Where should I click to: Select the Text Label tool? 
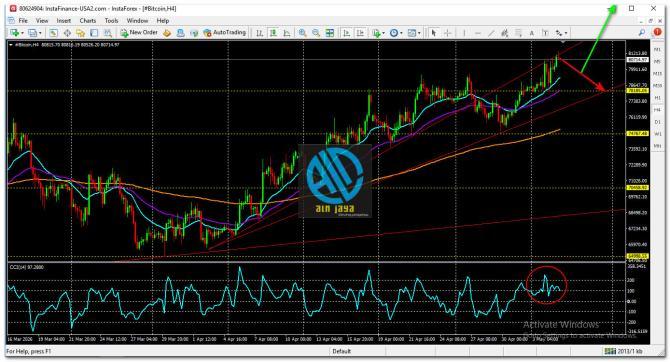[x=545, y=33]
